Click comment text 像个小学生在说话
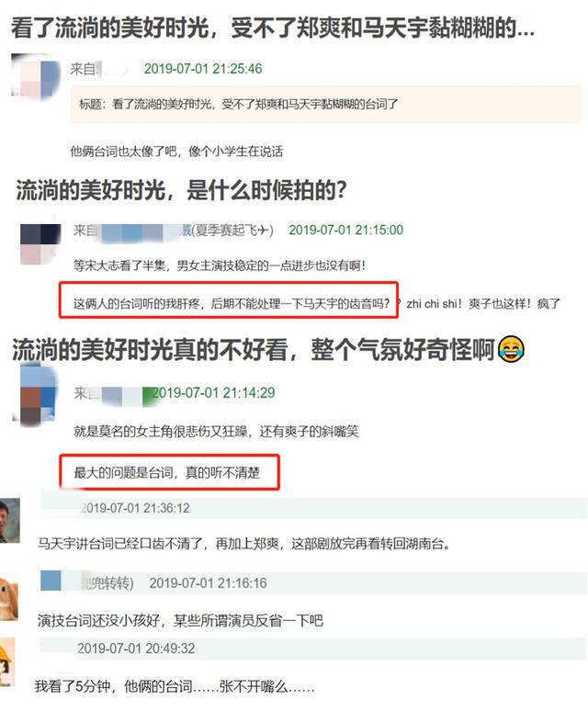588x711 pixels. point(236,151)
